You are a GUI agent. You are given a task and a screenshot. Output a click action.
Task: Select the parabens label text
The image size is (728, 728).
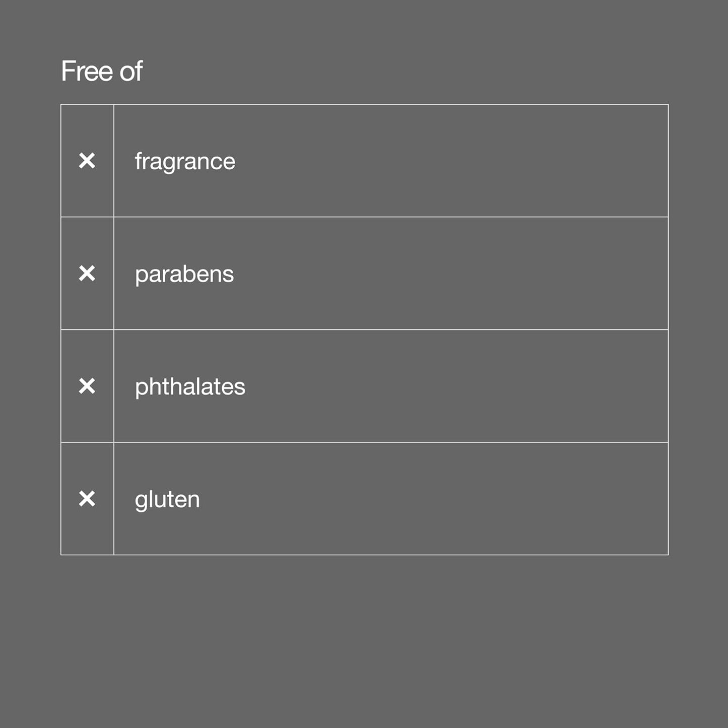184,275
